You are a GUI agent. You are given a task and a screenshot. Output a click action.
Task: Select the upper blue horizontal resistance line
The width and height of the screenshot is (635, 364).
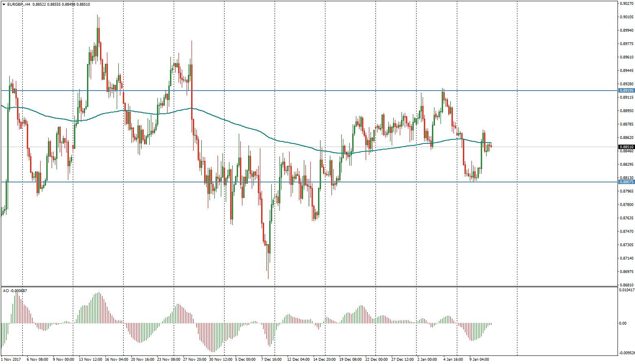click(x=285, y=91)
